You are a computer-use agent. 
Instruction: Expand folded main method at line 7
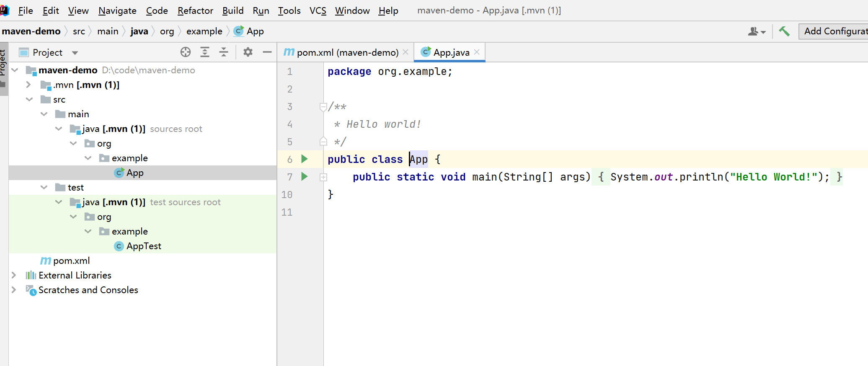coord(323,177)
